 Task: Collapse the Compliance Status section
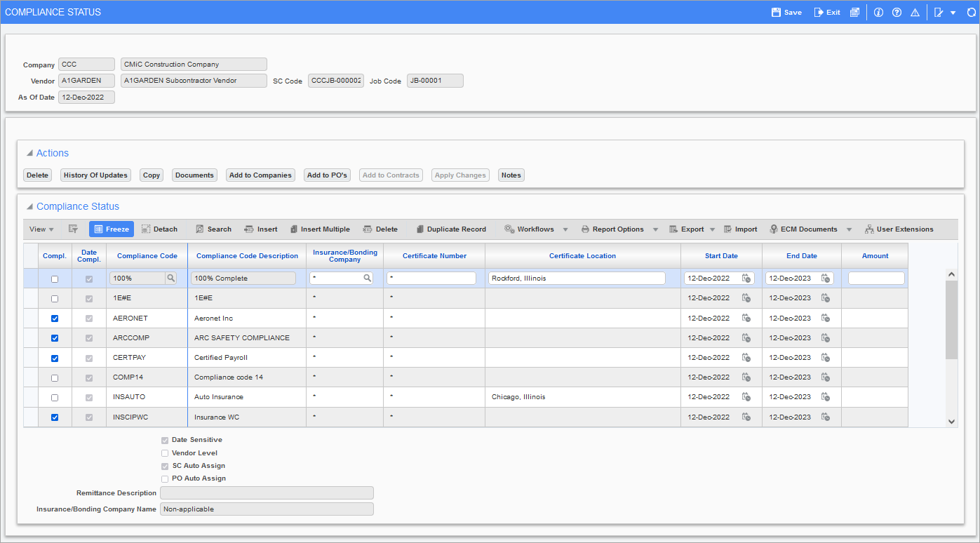[x=29, y=206]
